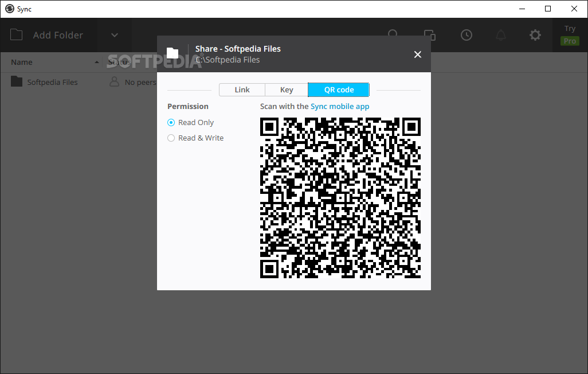Click the Add Folder icon
588x374 pixels.
[x=16, y=34]
